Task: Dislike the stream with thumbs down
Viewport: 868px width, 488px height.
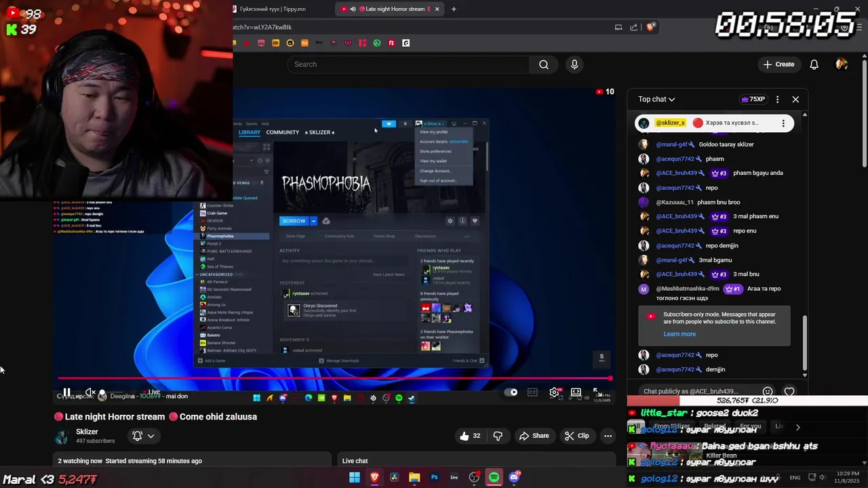Action: click(x=498, y=436)
